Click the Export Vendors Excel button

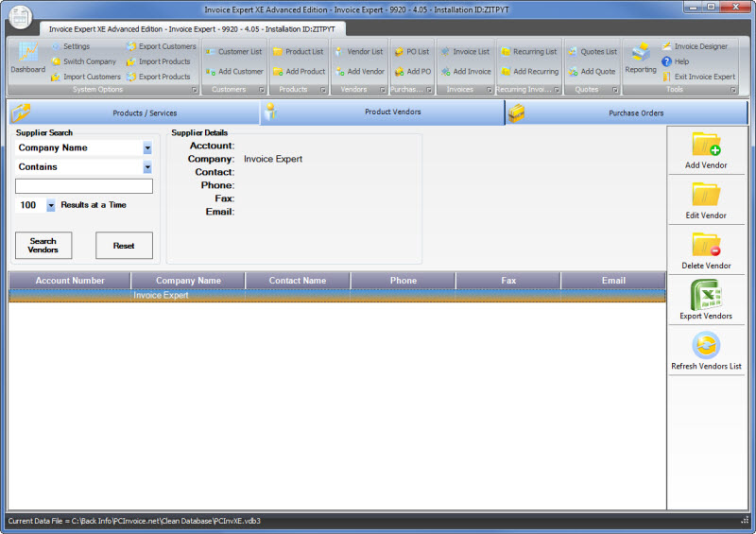[706, 300]
